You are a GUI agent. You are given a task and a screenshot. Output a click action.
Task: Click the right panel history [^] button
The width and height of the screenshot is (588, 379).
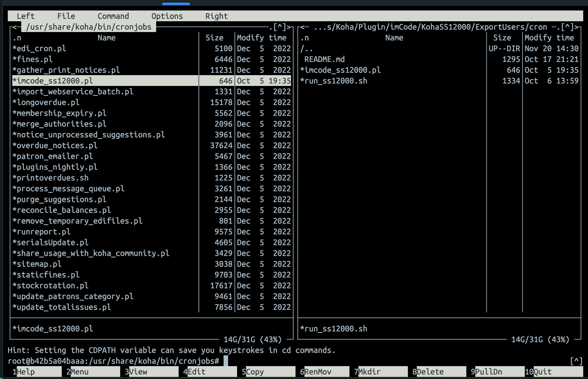567,27
